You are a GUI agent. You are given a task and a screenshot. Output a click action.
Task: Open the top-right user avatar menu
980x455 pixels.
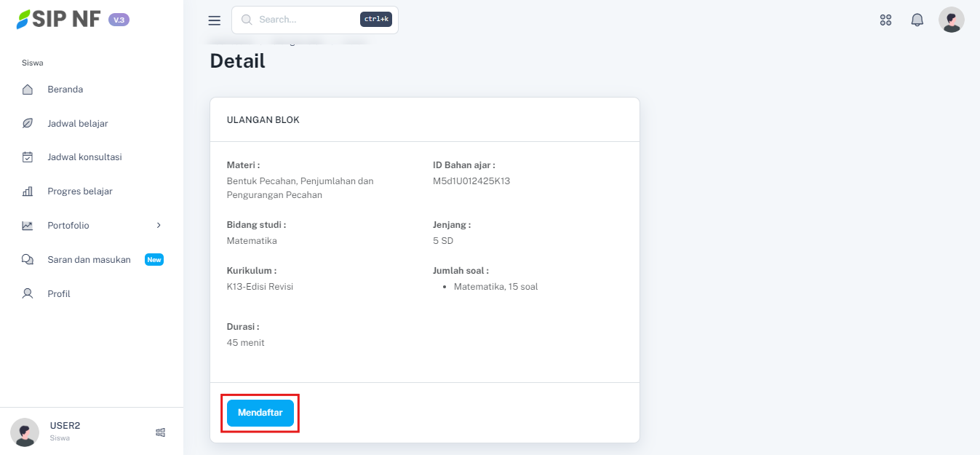pos(951,20)
